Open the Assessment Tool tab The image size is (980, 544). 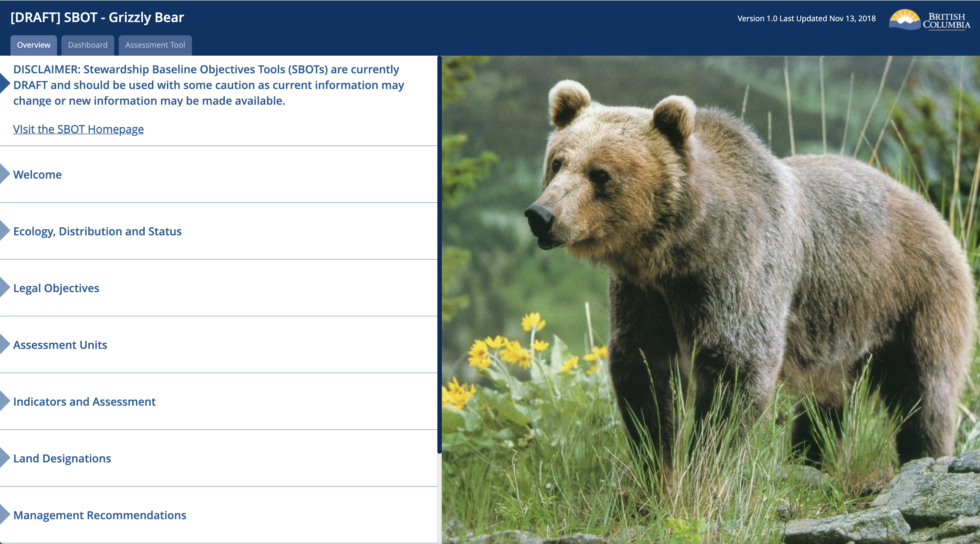click(155, 45)
